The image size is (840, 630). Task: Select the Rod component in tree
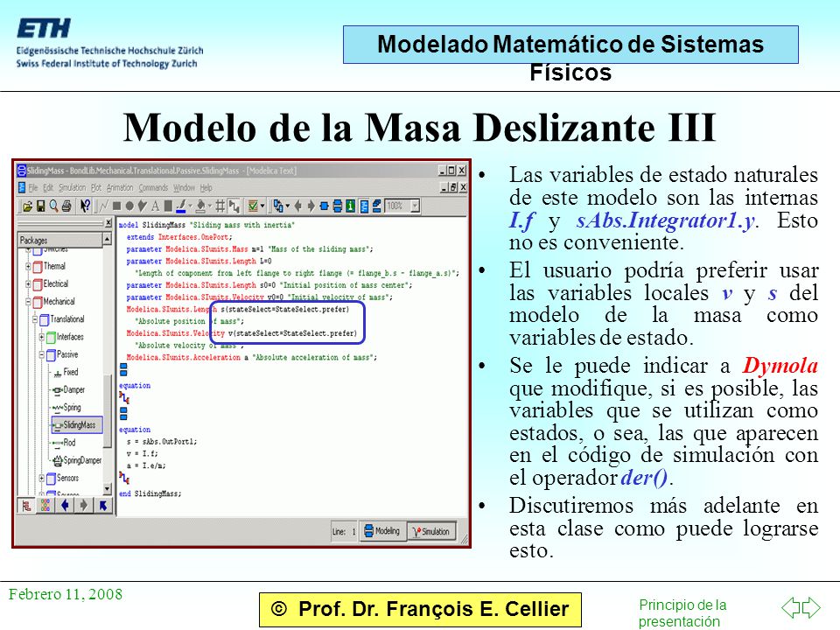tap(64, 443)
